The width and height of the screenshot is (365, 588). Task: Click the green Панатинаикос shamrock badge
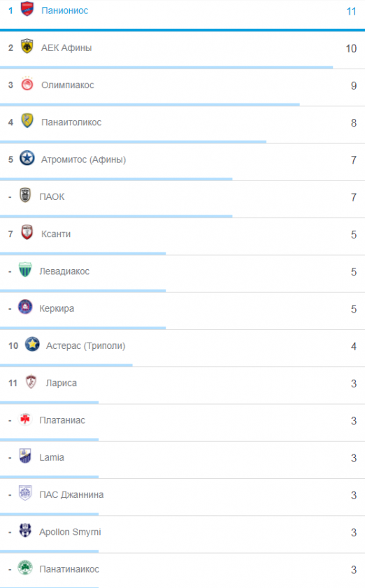[x=25, y=568]
